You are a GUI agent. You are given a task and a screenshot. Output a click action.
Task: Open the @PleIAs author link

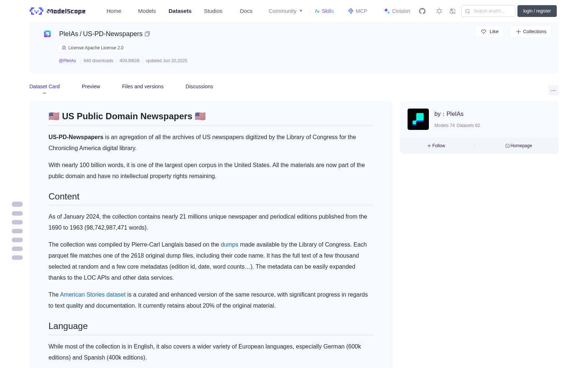(67, 61)
